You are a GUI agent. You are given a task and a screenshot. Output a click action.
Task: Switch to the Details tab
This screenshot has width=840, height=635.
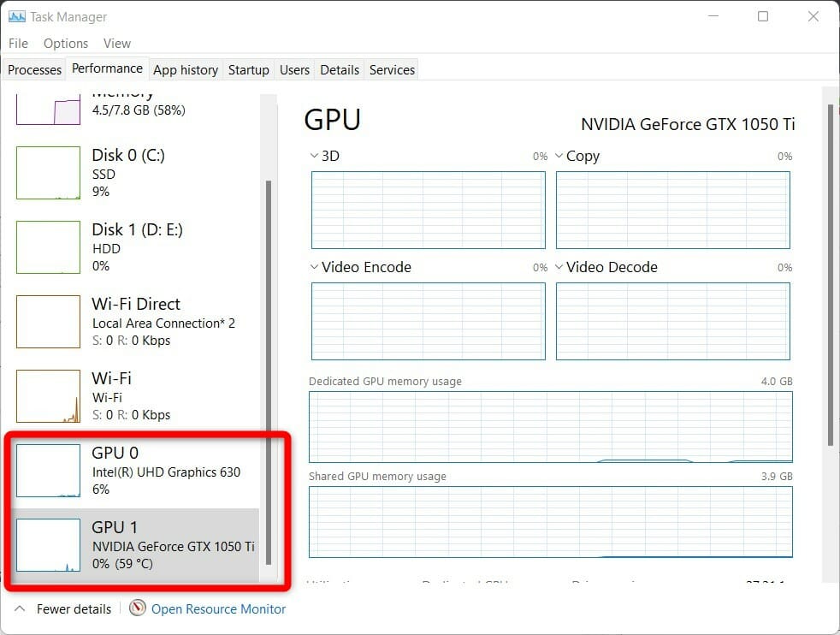(339, 69)
